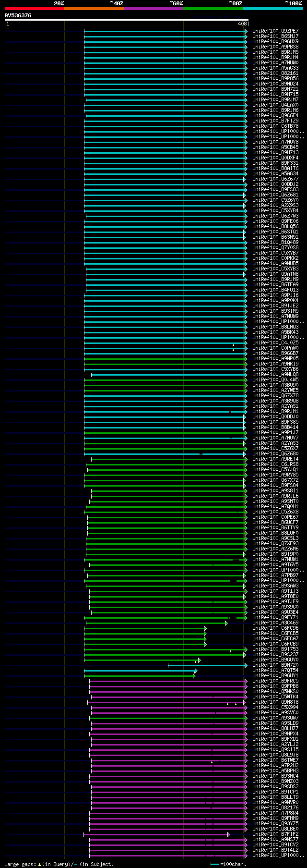Viewport: 307px width, 868px height.
Task: Select the UniRef100_B6TWE7 label
Action: (x=275, y=760)
